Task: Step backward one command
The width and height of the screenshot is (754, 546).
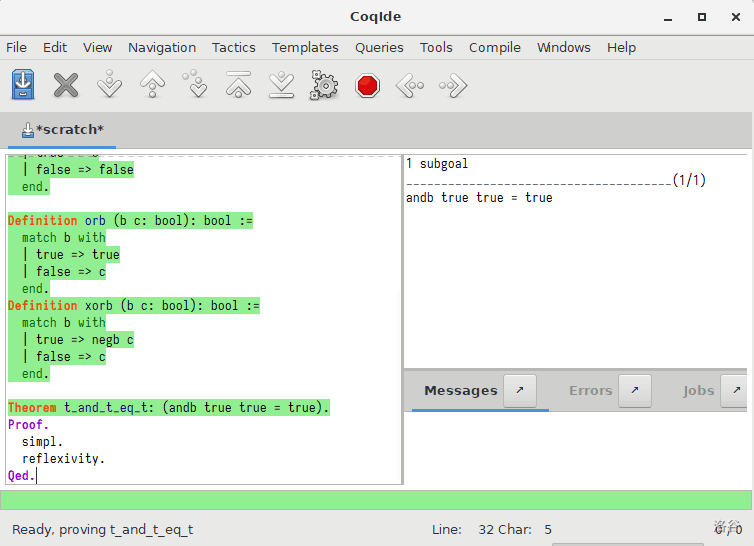Action: (x=152, y=85)
